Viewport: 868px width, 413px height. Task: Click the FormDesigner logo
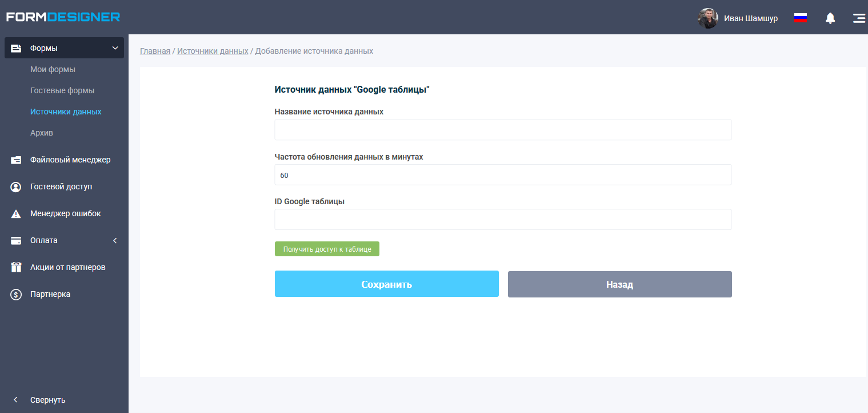(x=63, y=17)
